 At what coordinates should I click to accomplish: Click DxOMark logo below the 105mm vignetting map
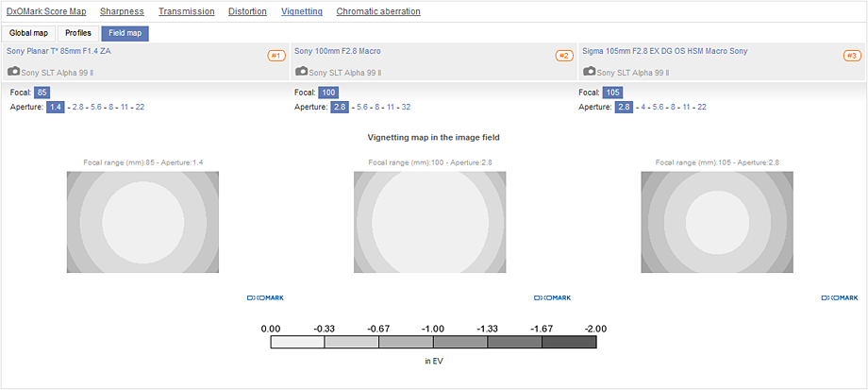(839, 298)
